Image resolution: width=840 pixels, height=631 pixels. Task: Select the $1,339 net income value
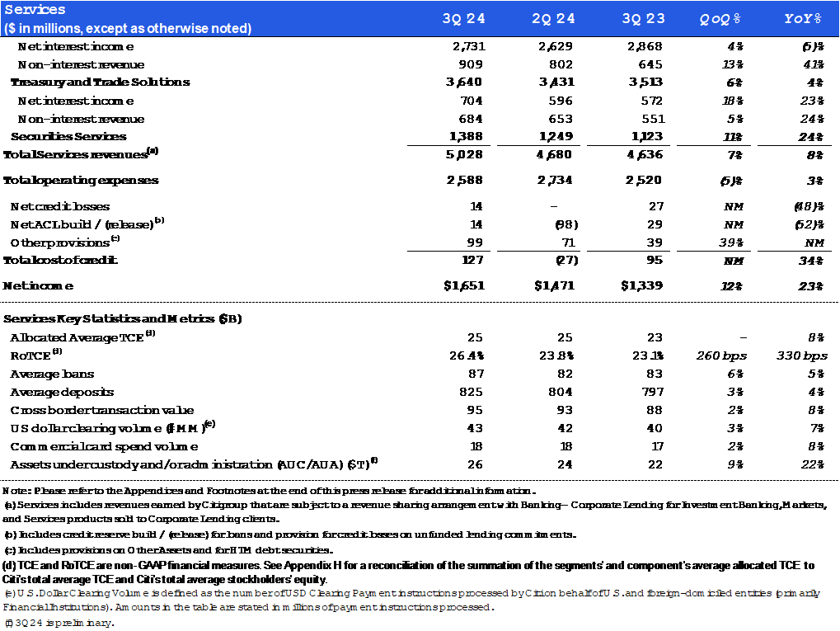click(x=642, y=285)
